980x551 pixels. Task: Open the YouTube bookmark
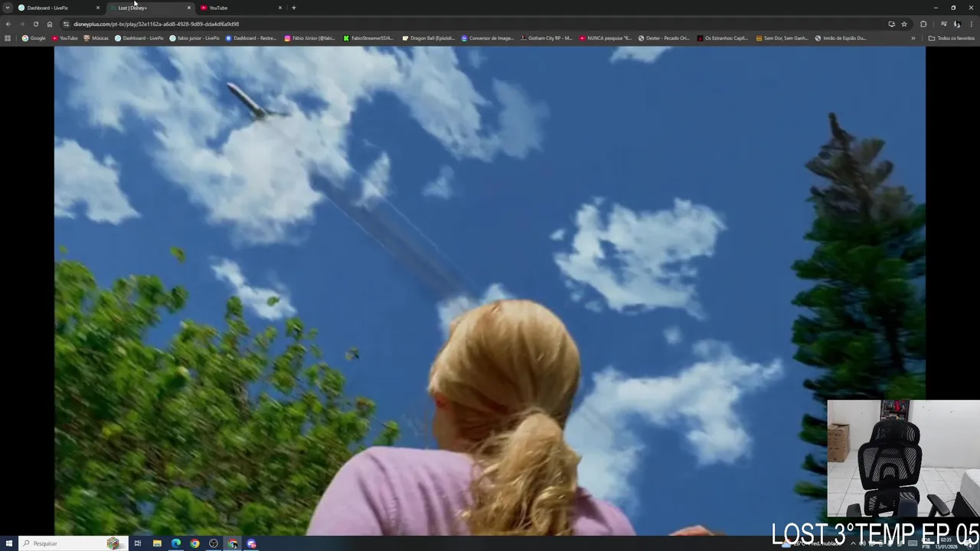[x=65, y=37]
